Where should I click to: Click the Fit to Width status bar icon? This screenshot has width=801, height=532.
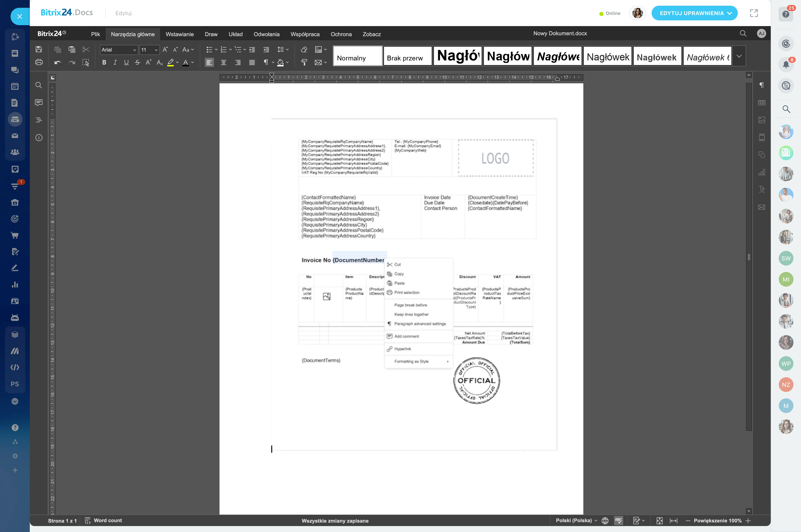pyautogui.click(x=673, y=521)
